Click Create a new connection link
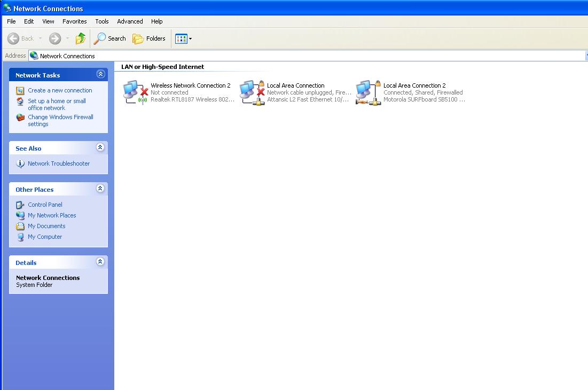Viewport: 588px width, 390px height. click(60, 90)
